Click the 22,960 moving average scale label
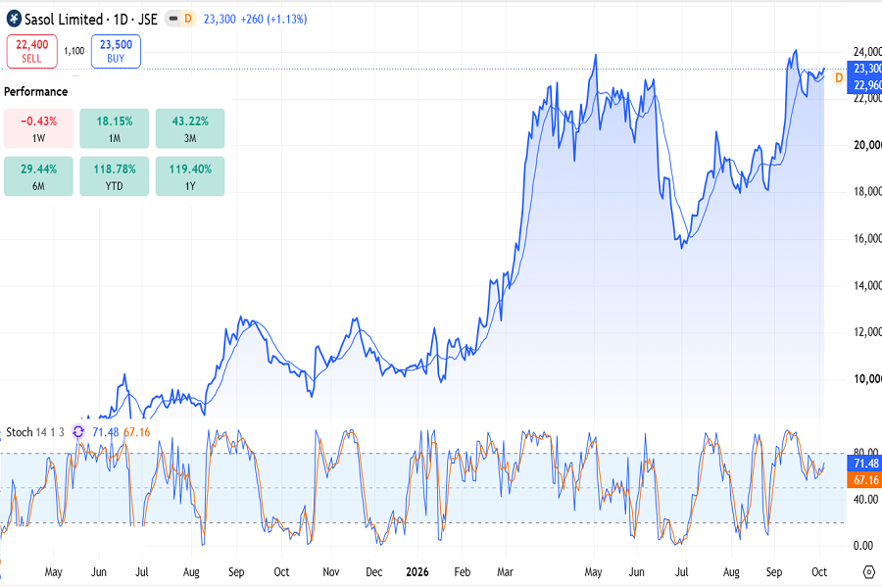 pos(864,85)
